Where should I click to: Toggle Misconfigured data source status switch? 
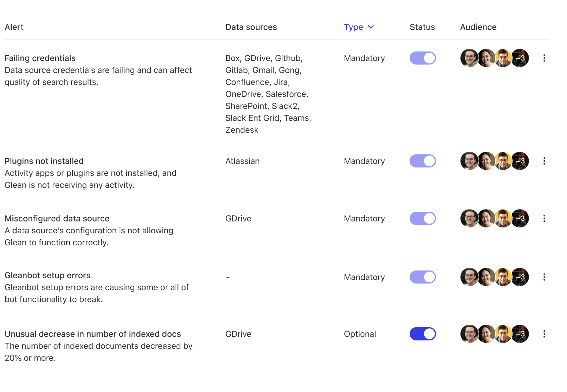(423, 218)
